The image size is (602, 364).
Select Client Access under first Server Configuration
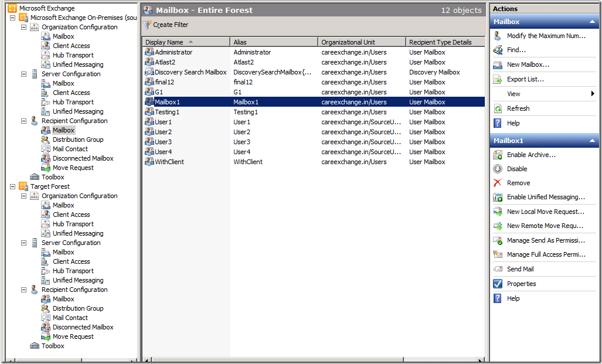(x=72, y=93)
